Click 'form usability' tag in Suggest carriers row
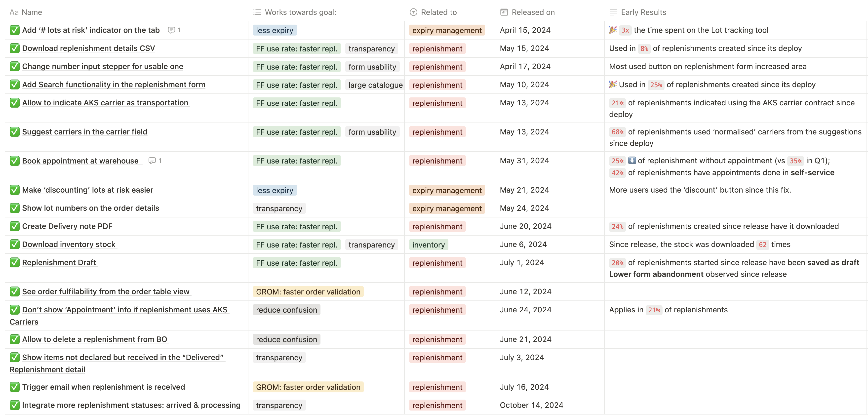868x416 pixels. click(372, 132)
